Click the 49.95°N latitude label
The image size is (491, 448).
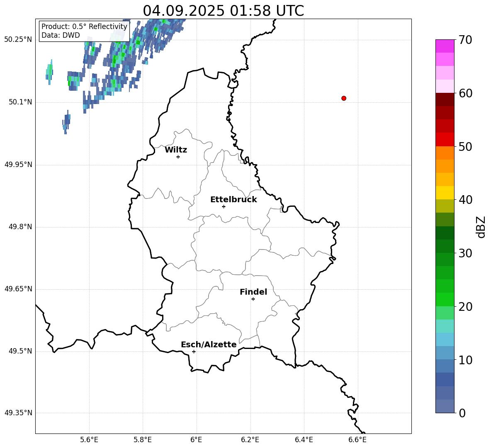[x=18, y=165]
